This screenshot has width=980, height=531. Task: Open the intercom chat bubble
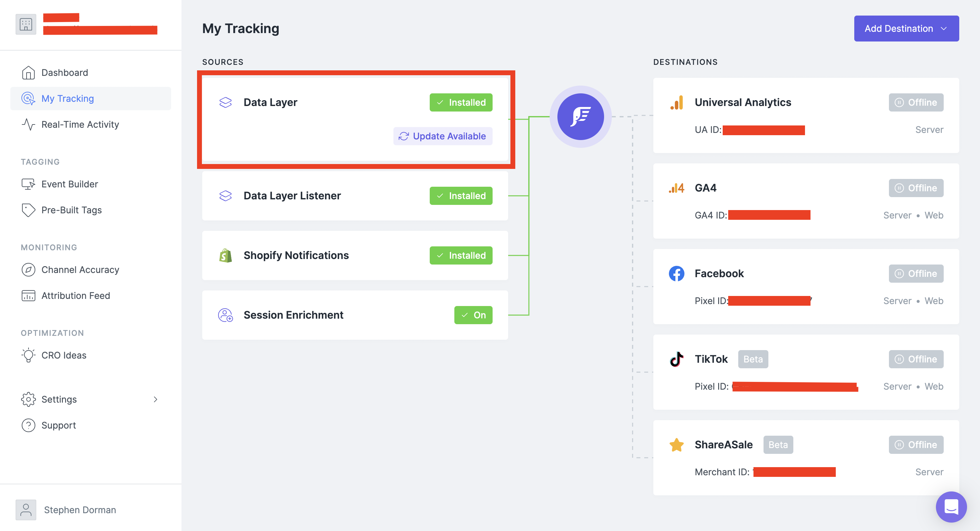(x=951, y=507)
